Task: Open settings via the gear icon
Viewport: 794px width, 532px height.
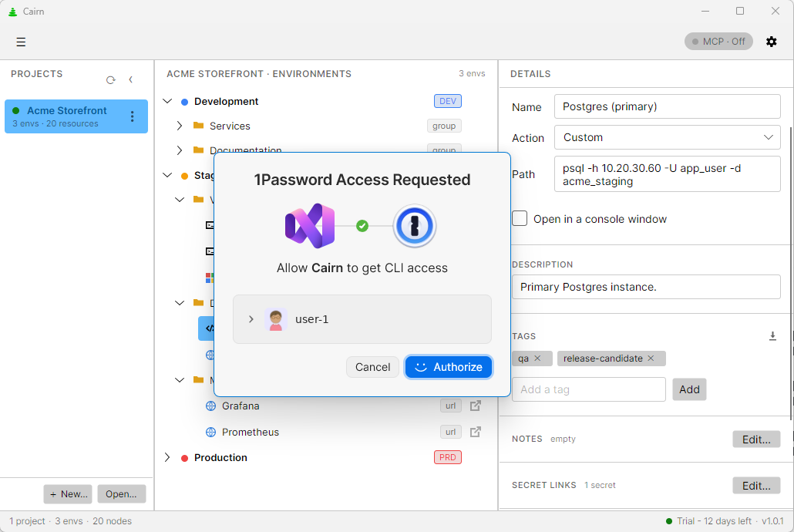Action: (771, 42)
